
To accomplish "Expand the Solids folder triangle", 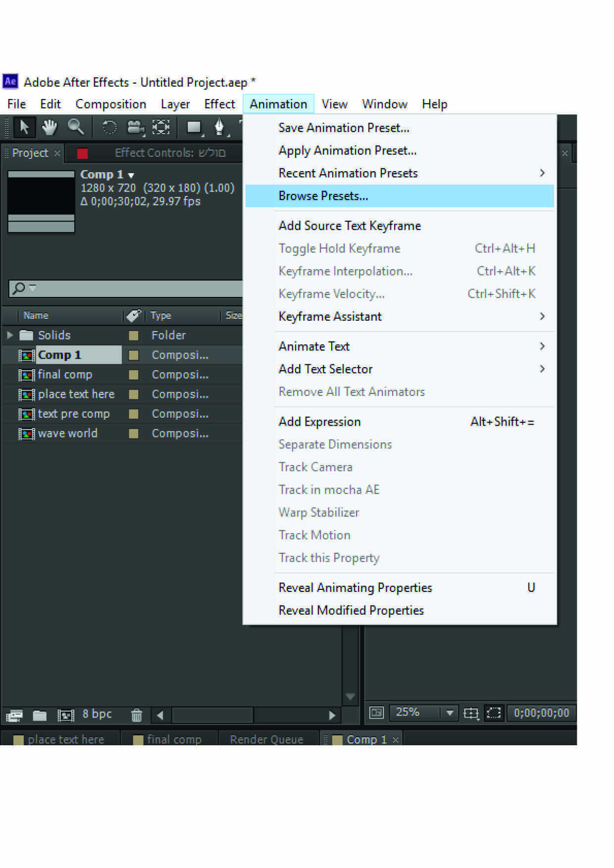I will [10, 335].
